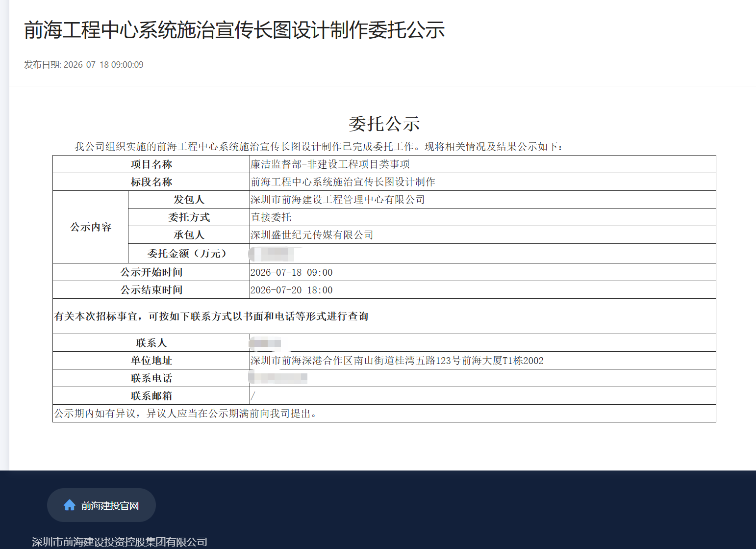Open the 前海建投官网 link button

pyautogui.click(x=101, y=505)
